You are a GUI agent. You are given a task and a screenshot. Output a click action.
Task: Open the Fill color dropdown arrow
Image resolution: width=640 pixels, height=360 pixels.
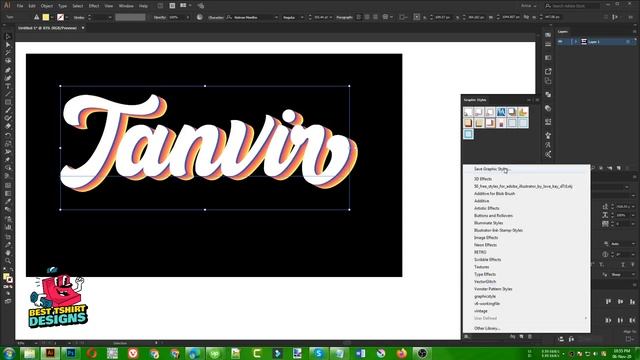click(52, 17)
